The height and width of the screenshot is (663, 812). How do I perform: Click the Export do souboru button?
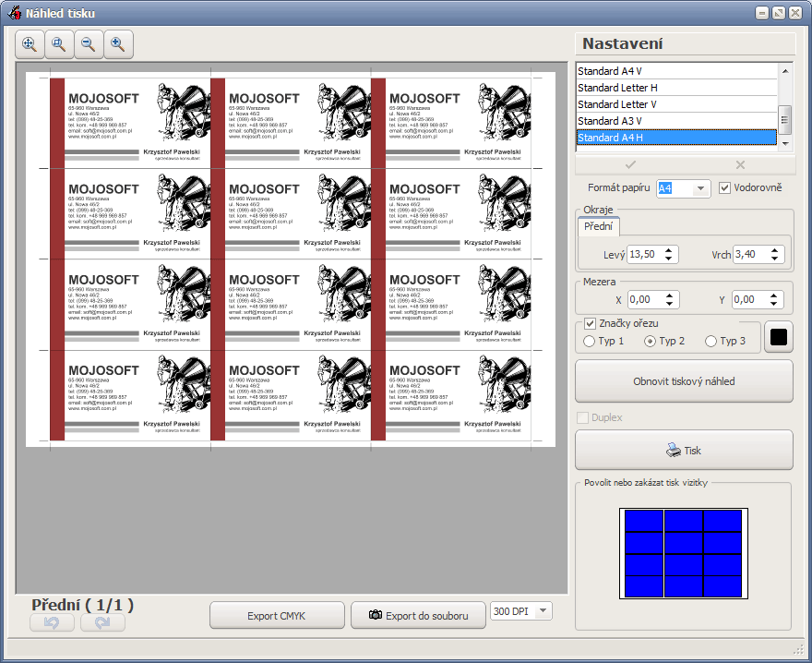pyautogui.click(x=418, y=615)
